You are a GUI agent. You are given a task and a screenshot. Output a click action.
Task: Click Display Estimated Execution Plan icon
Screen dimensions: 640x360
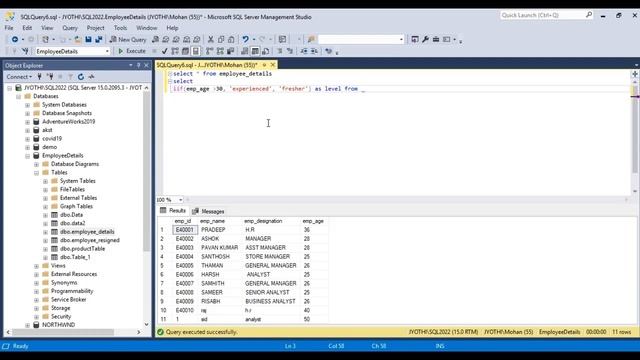(x=175, y=51)
